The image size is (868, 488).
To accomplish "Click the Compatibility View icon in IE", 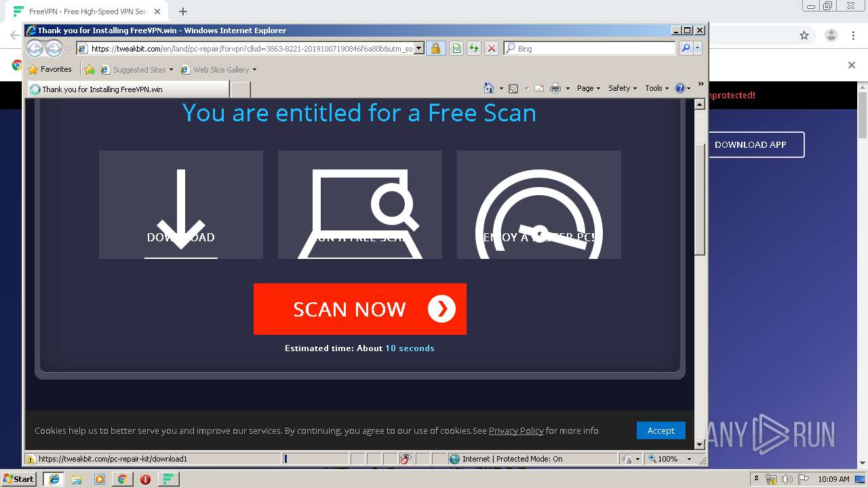I will (456, 48).
